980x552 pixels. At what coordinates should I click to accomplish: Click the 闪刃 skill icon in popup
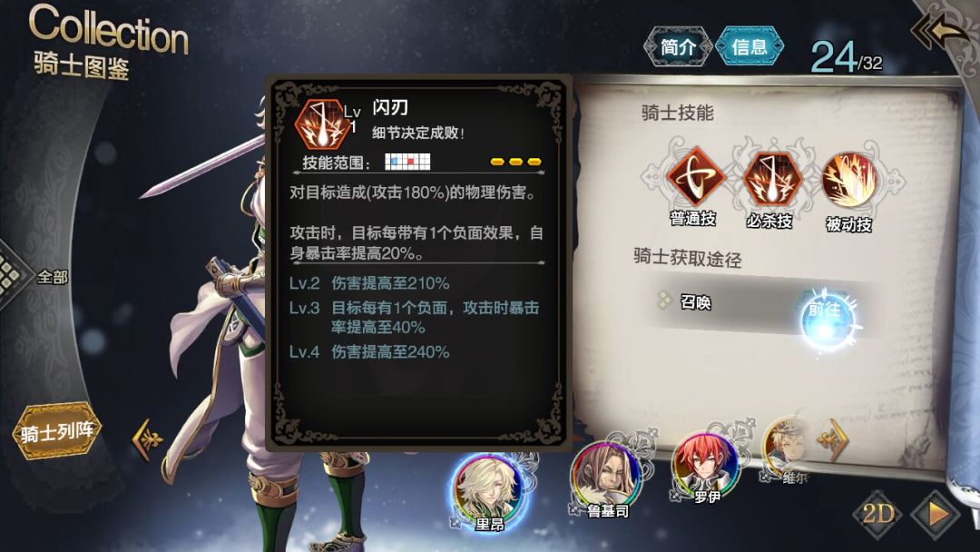coord(322,123)
